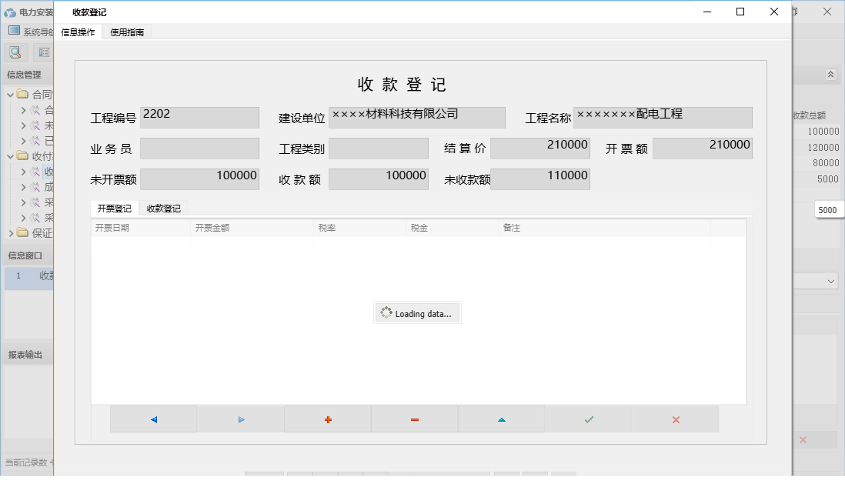Screen dimensions: 845x504
Task: Edit the record using the triangle icon
Action: (x=501, y=419)
